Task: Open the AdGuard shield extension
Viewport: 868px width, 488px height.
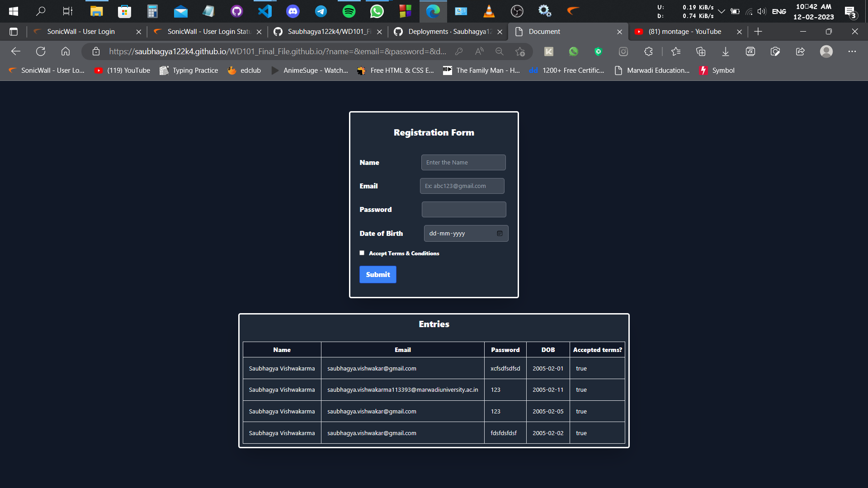Action: pyautogui.click(x=599, y=52)
